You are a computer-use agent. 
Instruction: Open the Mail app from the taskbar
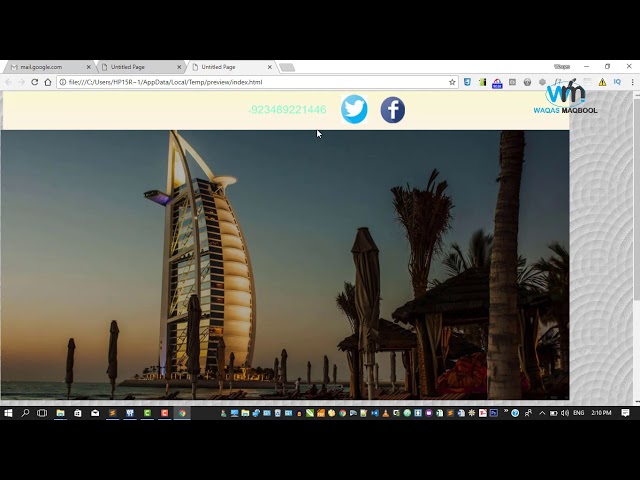click(x=95, y=413)
